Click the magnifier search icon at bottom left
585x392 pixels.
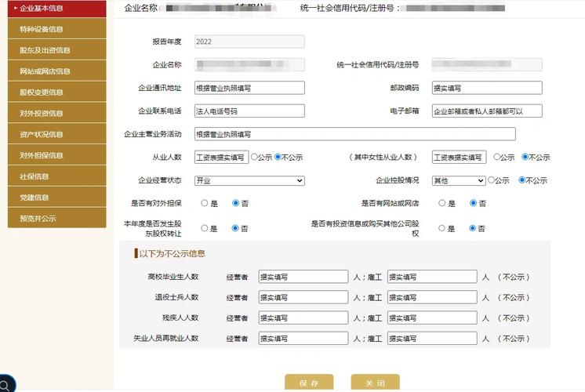(5, 384)
